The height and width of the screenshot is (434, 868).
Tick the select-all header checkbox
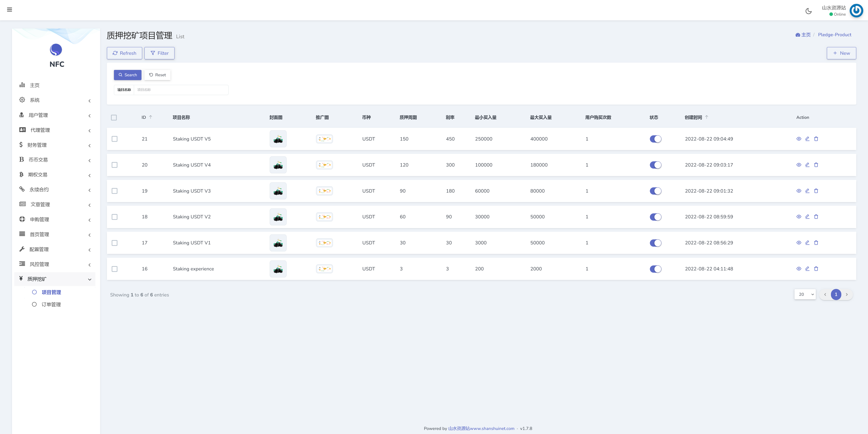pos(114,117)
